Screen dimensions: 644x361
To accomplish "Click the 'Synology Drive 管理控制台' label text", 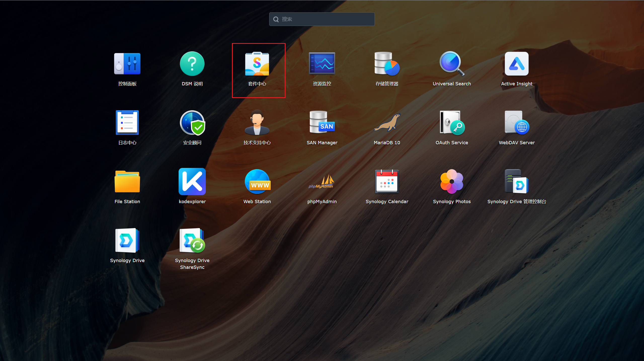I will 517,202.
